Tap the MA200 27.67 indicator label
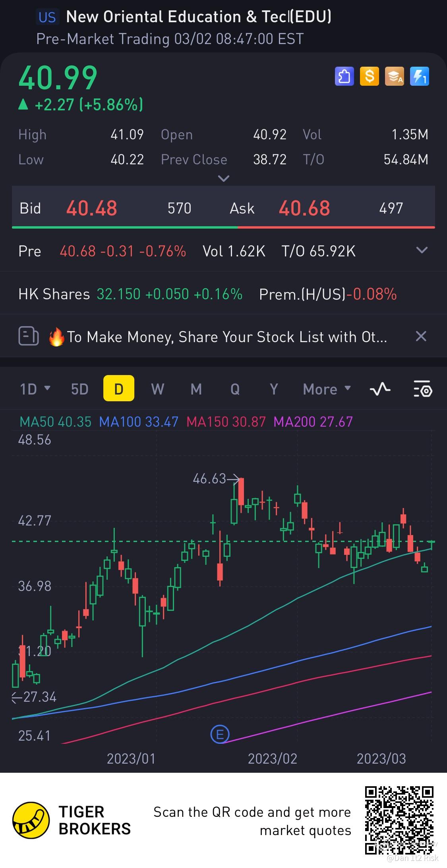The image size is (447, 868). pos(313,421)
